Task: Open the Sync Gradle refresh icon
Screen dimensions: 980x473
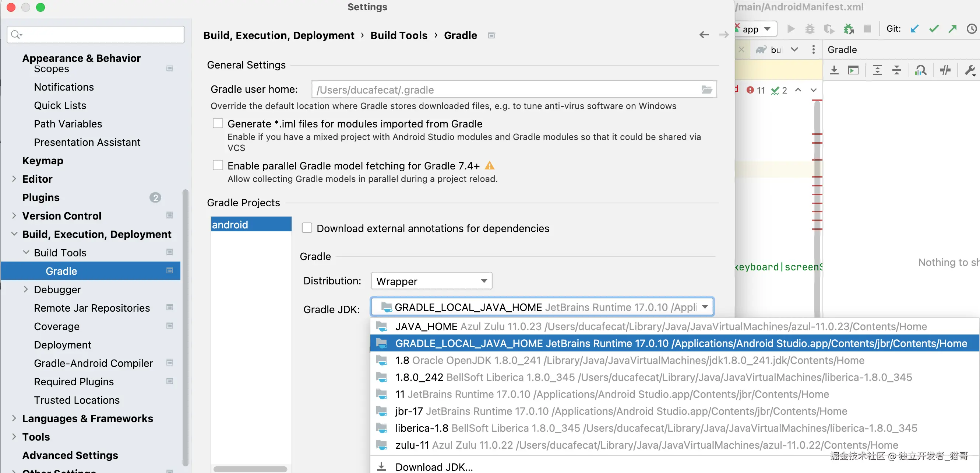Action: point(834,70)
